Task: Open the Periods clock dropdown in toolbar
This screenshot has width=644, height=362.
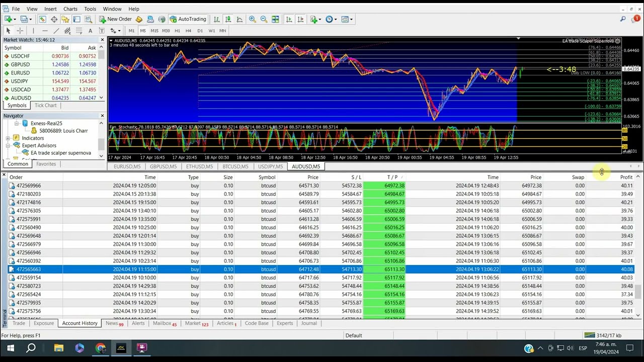Action: tap(331, 19)
